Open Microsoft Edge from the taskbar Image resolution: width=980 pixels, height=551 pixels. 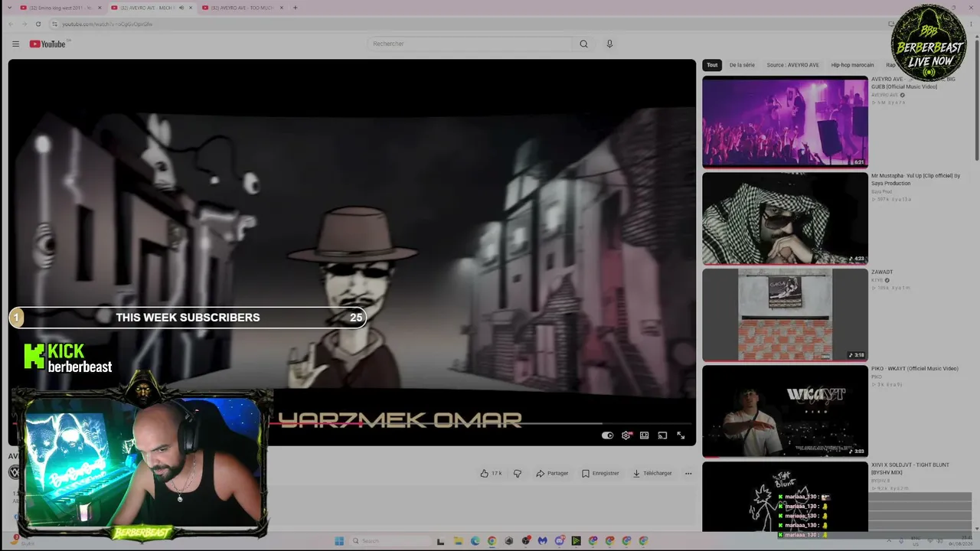coord(475,541)
